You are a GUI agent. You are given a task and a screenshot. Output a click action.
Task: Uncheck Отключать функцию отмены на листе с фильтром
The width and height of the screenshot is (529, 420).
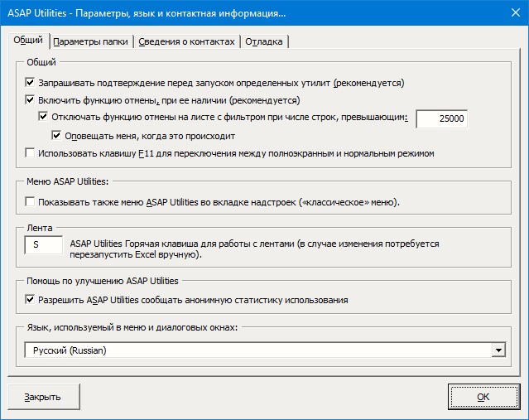(x=45, y=118)
